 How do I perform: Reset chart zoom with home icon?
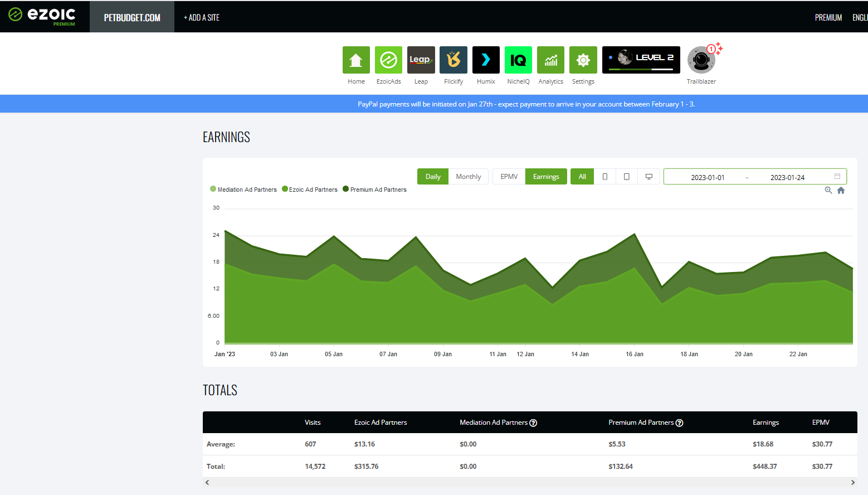click(x=841, y=190)
